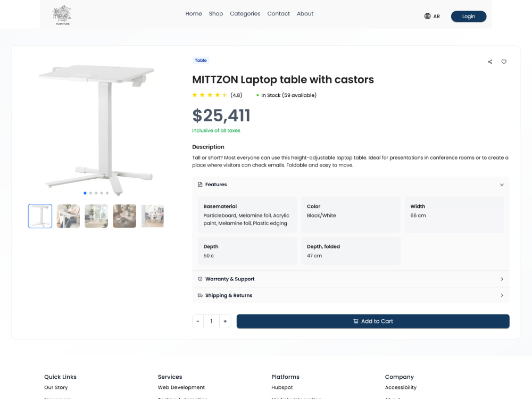532x399 pixels.
Task: Click the Features document icon
Action: [x=200, y=185]
